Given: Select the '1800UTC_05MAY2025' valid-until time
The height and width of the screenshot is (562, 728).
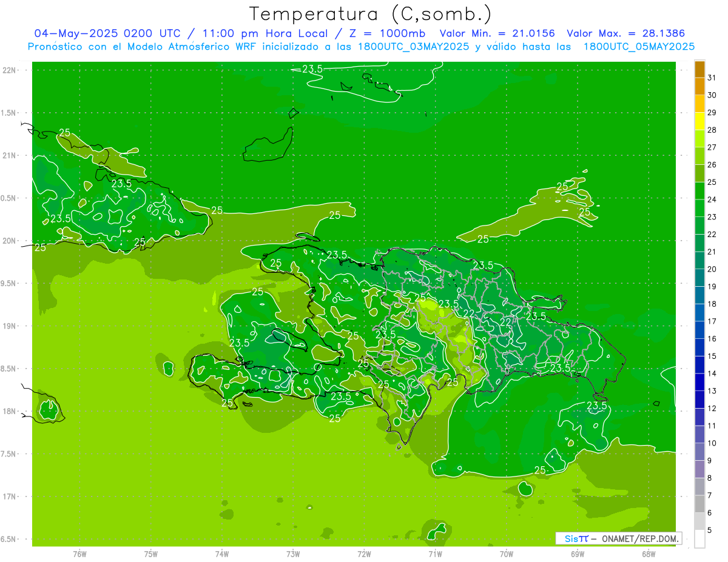Looking at the screenshot, I should click(x=639, y=46).
